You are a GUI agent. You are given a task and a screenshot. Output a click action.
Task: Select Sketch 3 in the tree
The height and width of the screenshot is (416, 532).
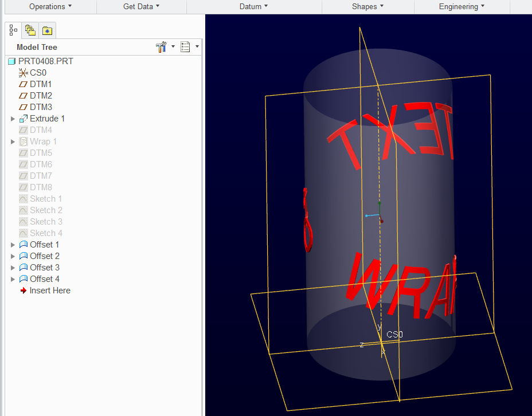click(x=46, y=222)
